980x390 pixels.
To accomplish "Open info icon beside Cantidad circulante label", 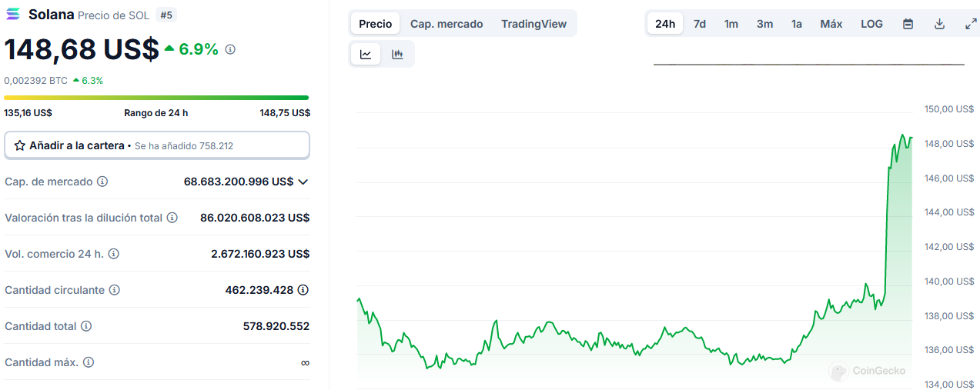I will pyautogui.click(x=115, y=290).
